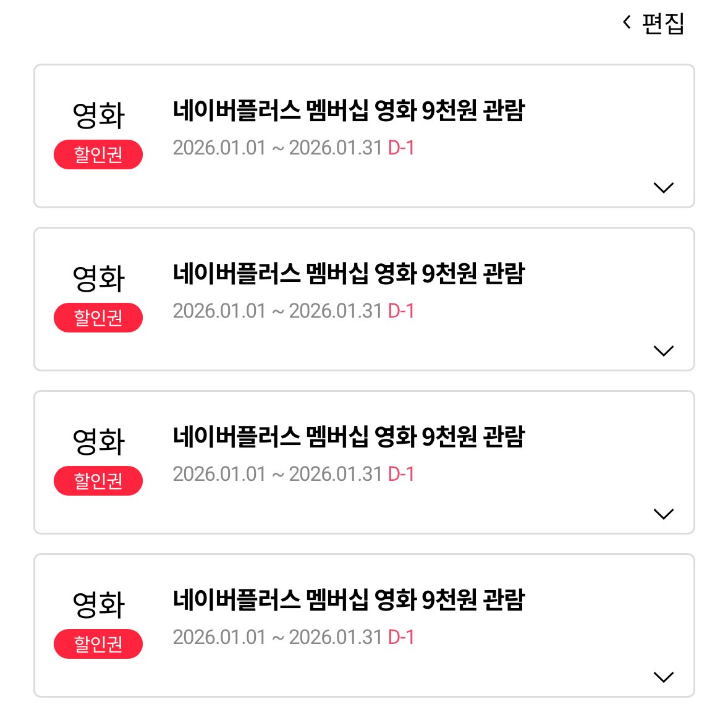Expand the first coupon card's chevron

tap(663, 187)
